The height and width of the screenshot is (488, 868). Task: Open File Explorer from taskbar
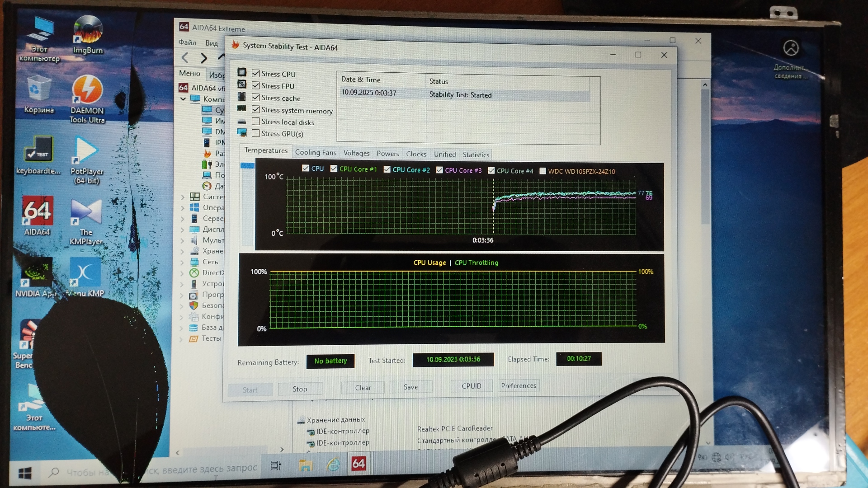tap(306, 465)
